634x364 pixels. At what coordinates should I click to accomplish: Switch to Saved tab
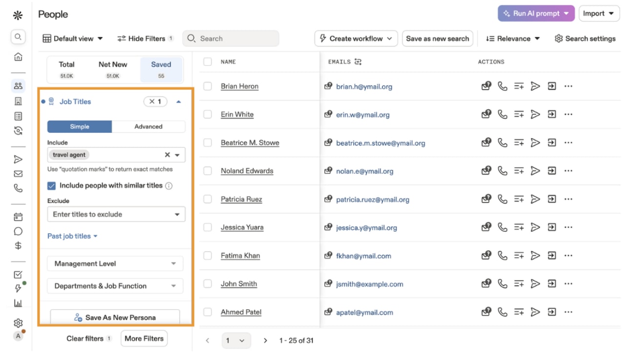pos(161,69)
